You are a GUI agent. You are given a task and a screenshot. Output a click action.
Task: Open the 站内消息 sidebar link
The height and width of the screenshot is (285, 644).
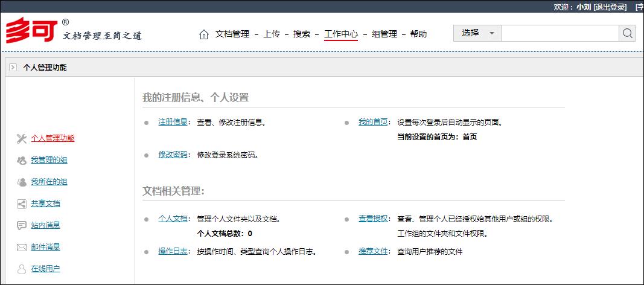tap(46, 225)
